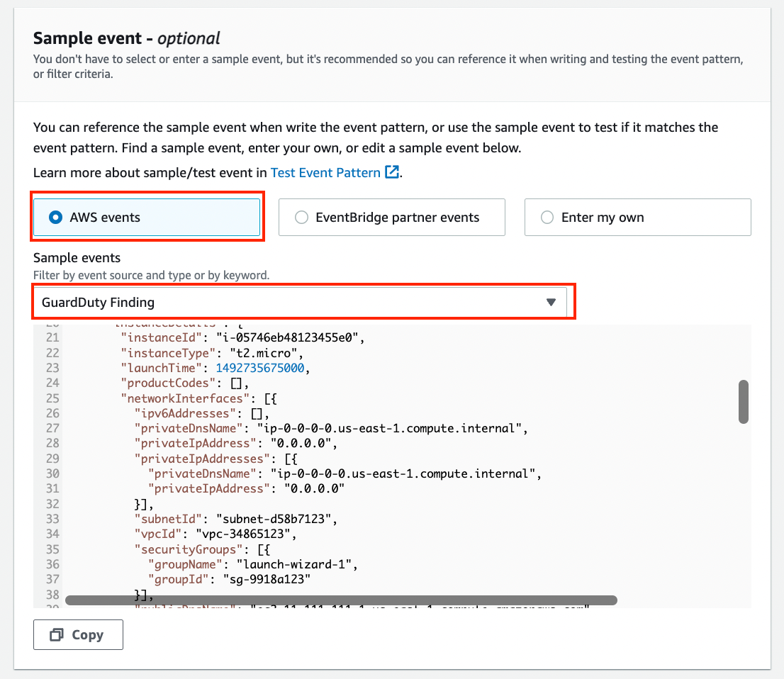Click the external link icon after Test Event Pattern
784x679 pixels.
coord(392,172)
